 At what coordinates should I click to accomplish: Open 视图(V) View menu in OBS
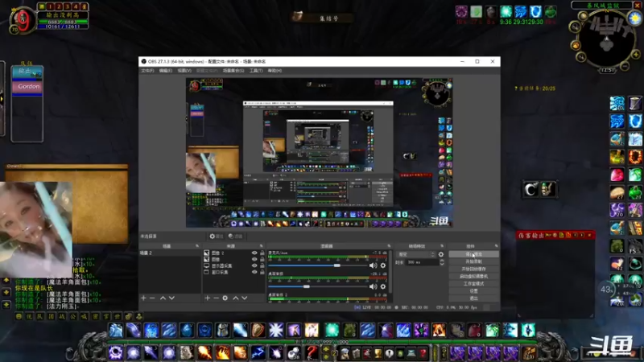click(184, 71)
